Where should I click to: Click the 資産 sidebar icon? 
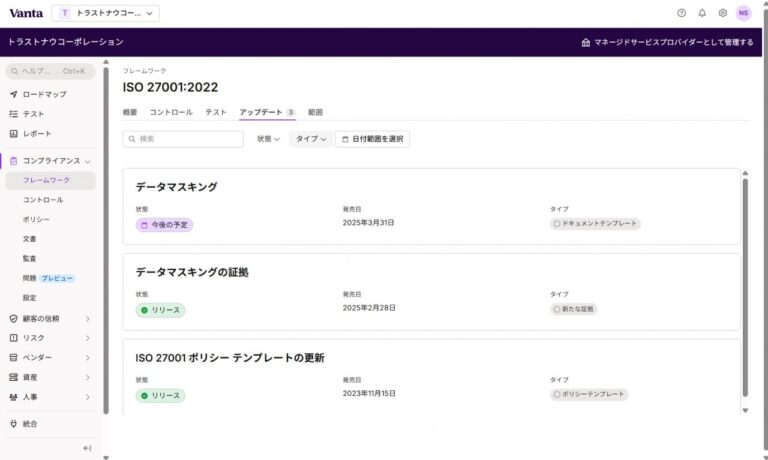coord(14,377)
